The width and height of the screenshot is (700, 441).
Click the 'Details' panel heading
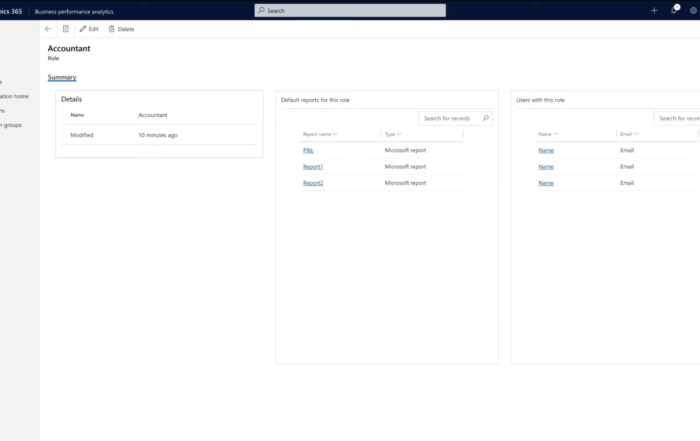71,99
